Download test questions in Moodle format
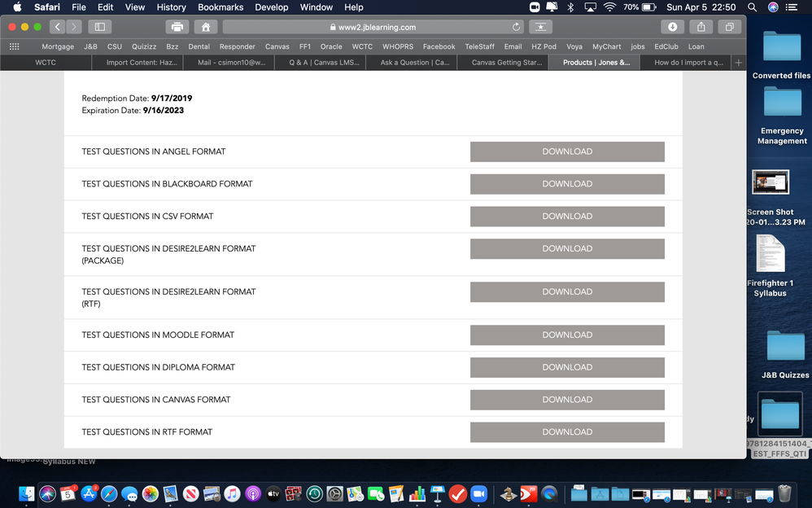 (x=567, y=335)
